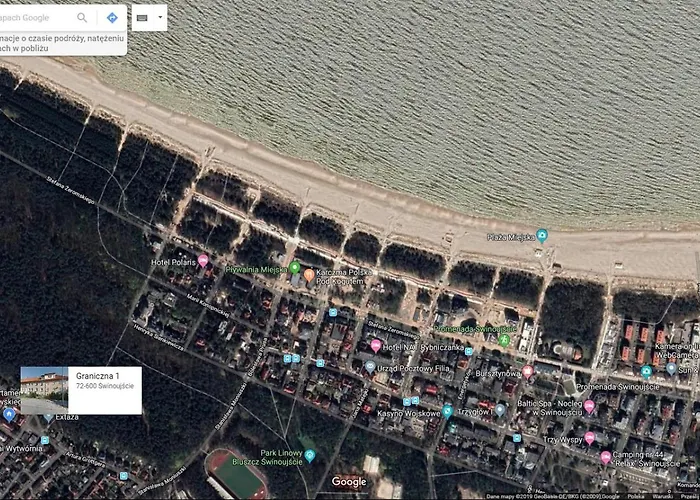
Task: Click the green Promenada Świnoujście walking marker
Action: pos(504,340)
